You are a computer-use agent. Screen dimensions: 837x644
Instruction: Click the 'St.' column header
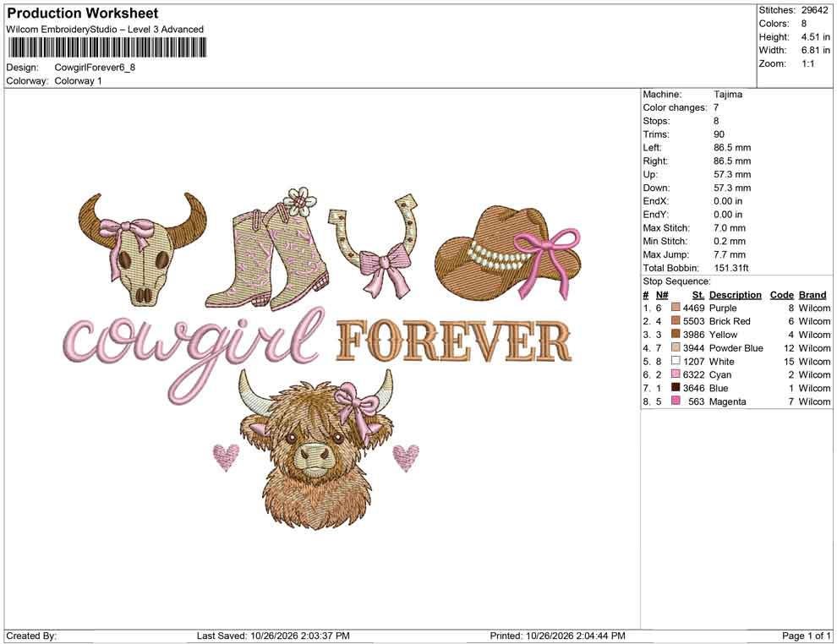click(698, 294)
